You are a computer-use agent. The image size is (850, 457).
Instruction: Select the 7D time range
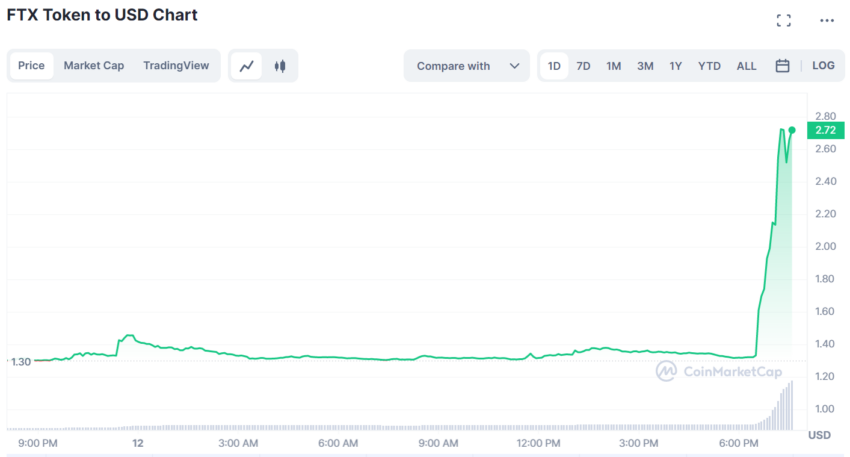583,66
